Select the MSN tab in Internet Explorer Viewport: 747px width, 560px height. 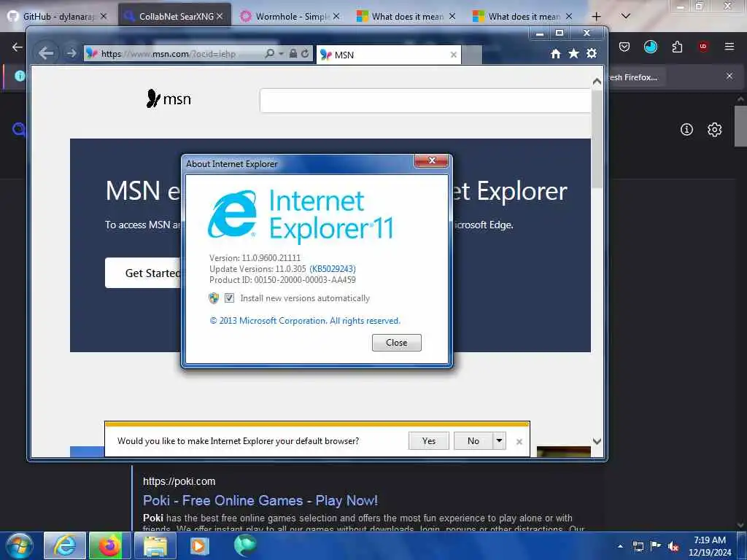point(388,55)
